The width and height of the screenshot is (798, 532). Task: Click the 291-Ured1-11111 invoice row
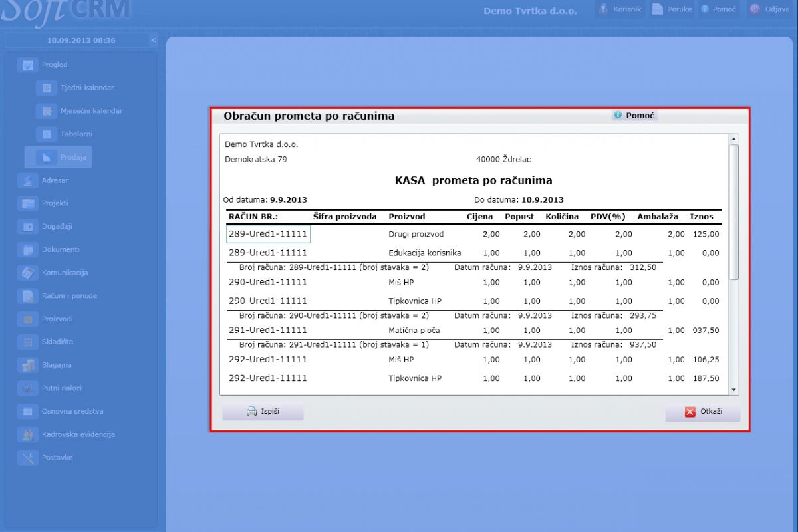[x=268, y=331]
